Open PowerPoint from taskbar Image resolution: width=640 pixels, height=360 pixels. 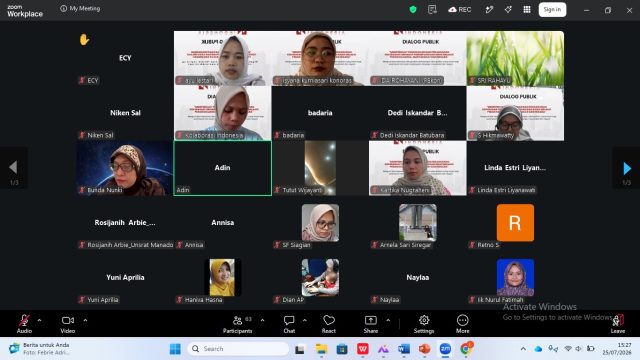424,349
